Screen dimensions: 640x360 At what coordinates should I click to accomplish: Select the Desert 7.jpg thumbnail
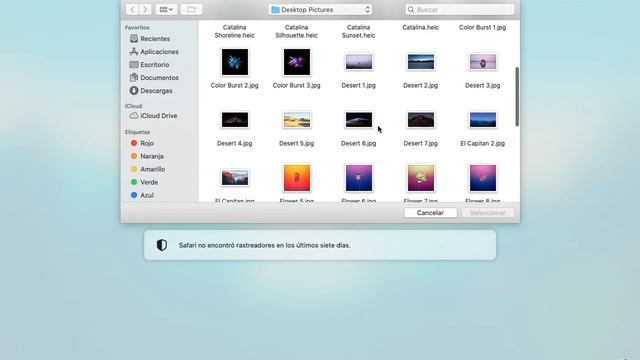click(x=421, y=120)
